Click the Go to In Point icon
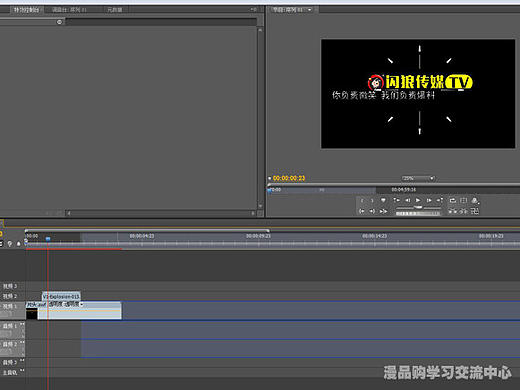 point(362,211)
